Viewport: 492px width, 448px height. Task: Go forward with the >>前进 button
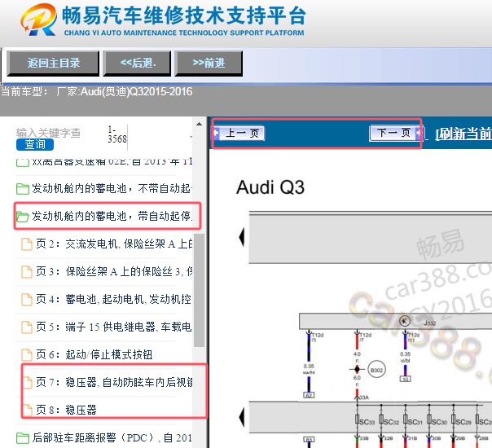click(x=209, y=63)
